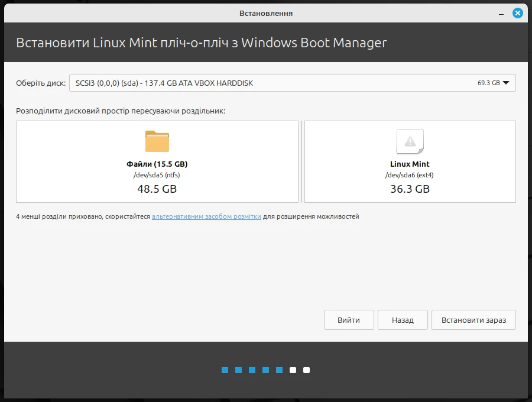Select the Файли (15.5 GB) partition pane
This screenshot has width=532, height=402.
tap(157, 162)
